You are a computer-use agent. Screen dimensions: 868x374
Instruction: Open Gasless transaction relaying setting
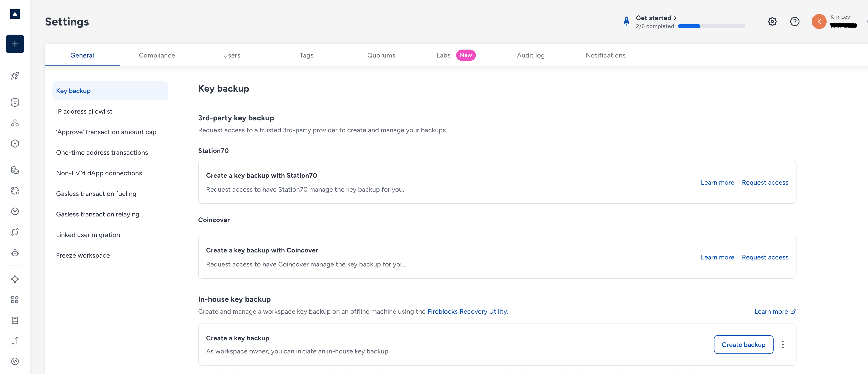coord(110,214)
